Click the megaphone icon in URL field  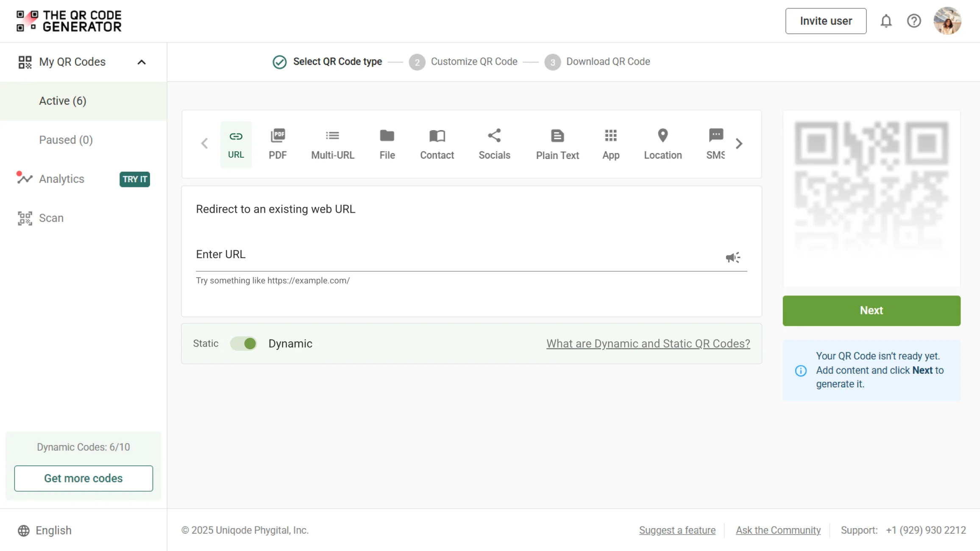[x=732, y=258]
